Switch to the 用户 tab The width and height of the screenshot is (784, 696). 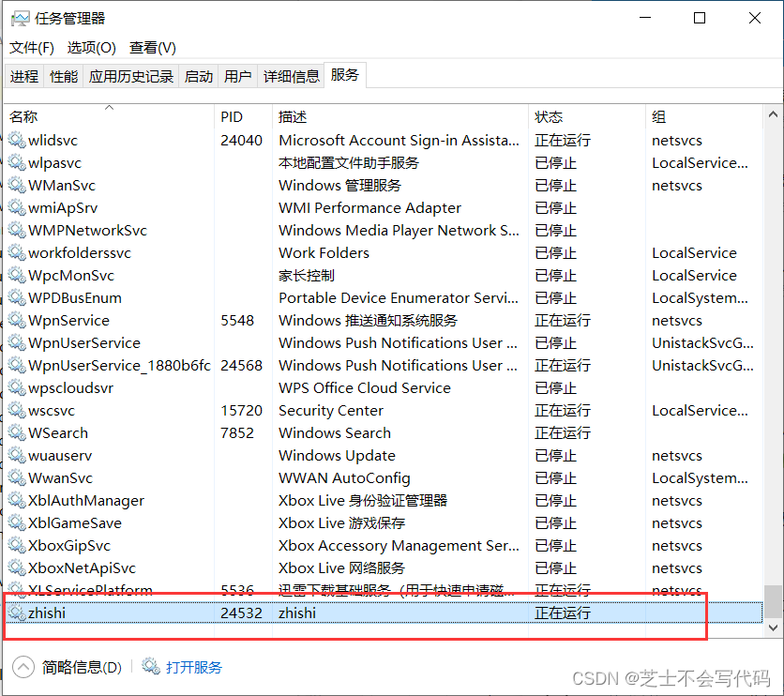click(x=237, y=76)
